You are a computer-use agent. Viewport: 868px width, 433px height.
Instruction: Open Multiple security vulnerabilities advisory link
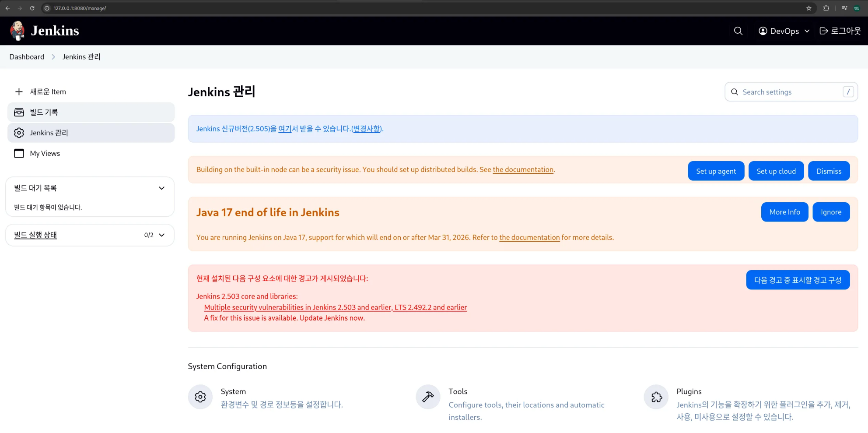pyautogui.click(x=336, y=307)
